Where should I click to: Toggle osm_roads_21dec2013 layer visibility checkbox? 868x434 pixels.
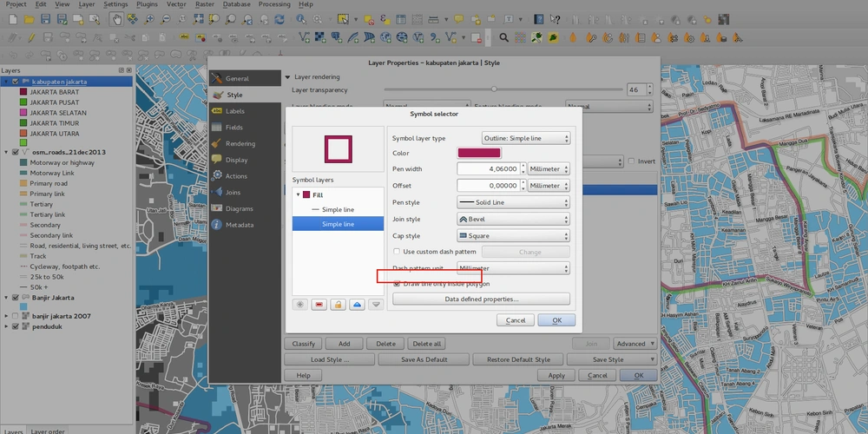tap(15, 152)
